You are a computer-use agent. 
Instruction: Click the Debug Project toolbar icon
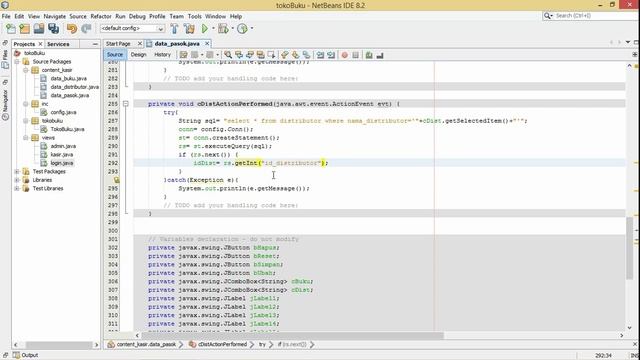(x=223, y=29)
